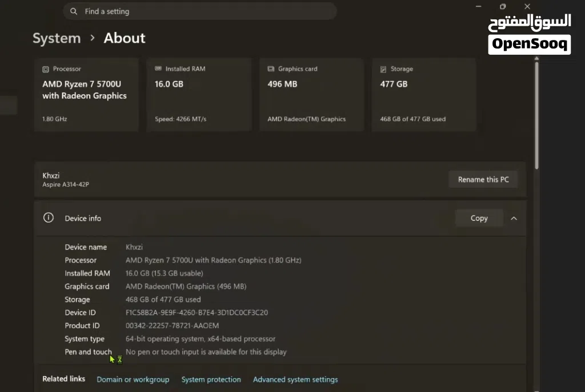Screen dimensions: 585x392
Task: Click Product ID value 00342-22257-78721-AAOEM
Action: coord(173,326)
